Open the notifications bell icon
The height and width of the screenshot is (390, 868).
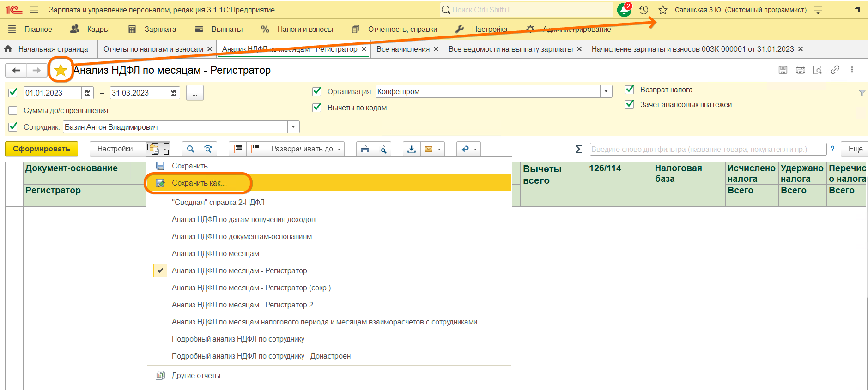coord(624,10)
